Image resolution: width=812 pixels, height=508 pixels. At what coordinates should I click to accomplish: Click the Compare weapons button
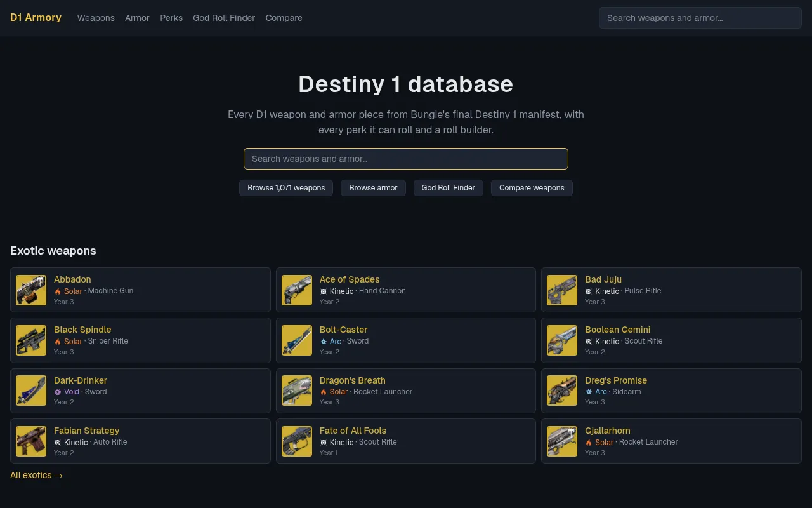click(x=532, y=188)
